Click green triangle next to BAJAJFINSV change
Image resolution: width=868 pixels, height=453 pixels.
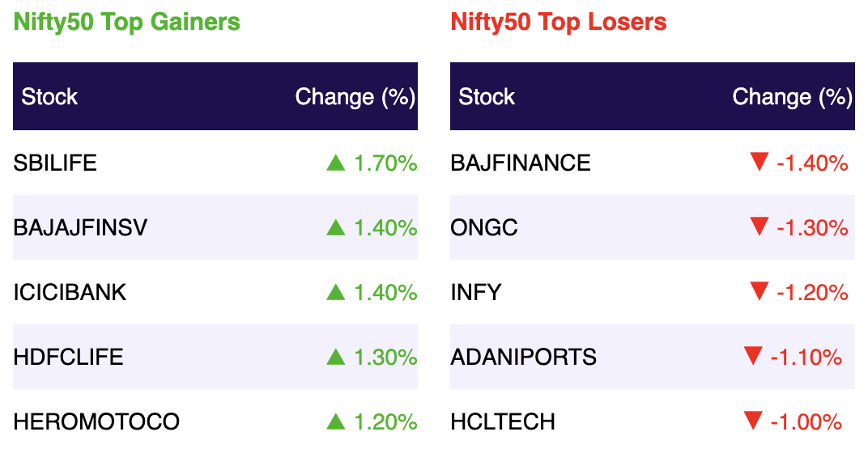(335, 227)
